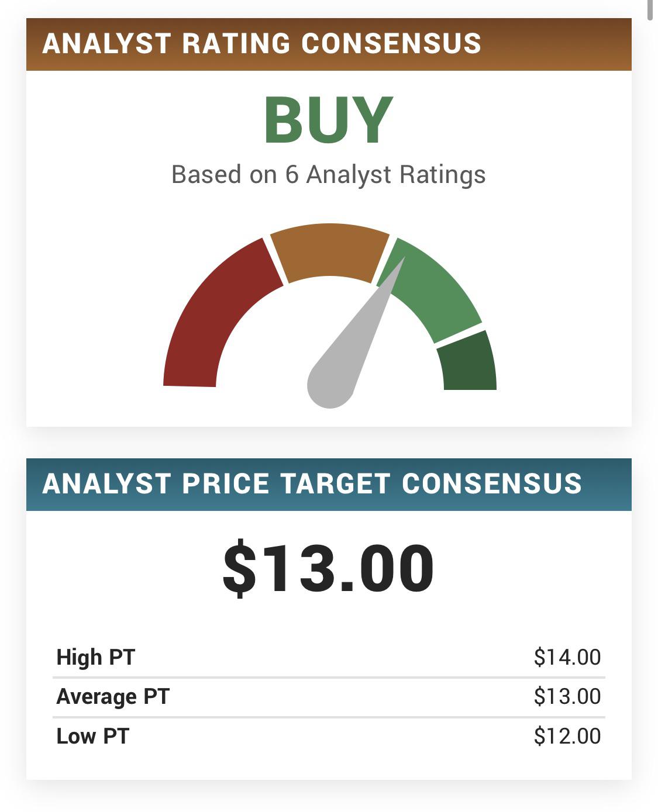Click the $14.00 high price target value

(567, 657)
